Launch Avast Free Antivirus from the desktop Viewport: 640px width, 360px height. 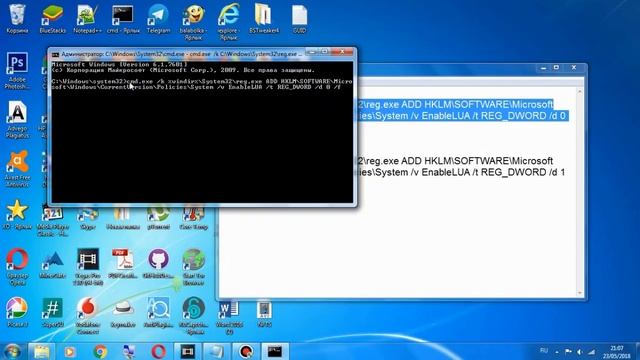click(x=17, y=168)
